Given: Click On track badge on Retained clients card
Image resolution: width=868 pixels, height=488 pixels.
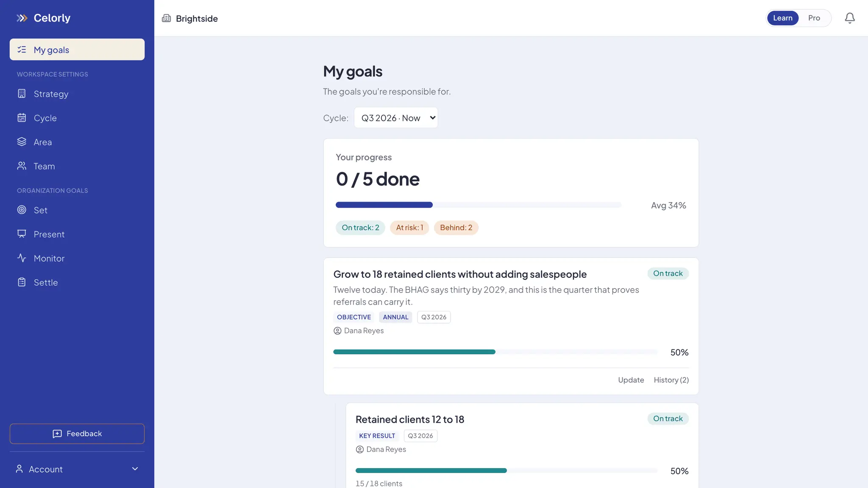Looking at the screenshot, I should pyautogui.click(x=668, y=419).
